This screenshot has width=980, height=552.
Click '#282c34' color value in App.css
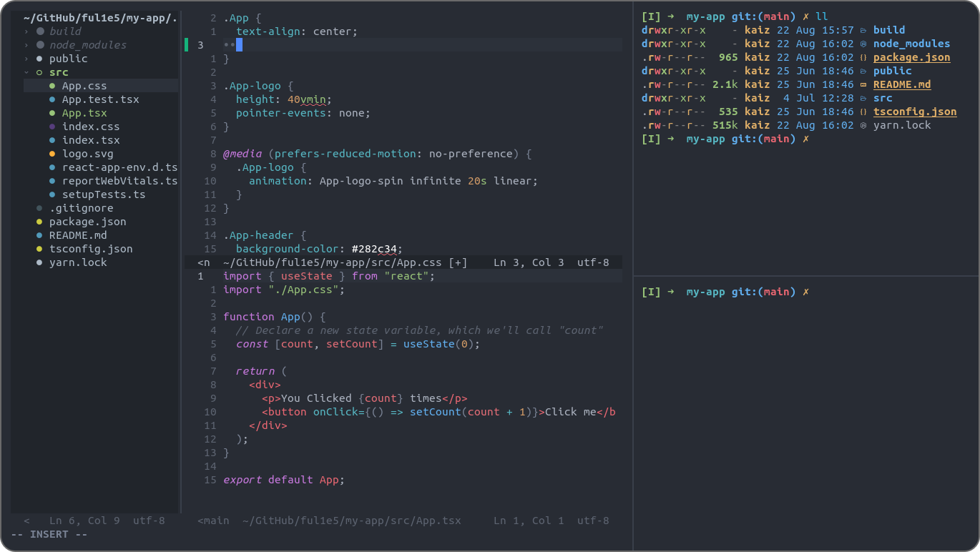374,249
